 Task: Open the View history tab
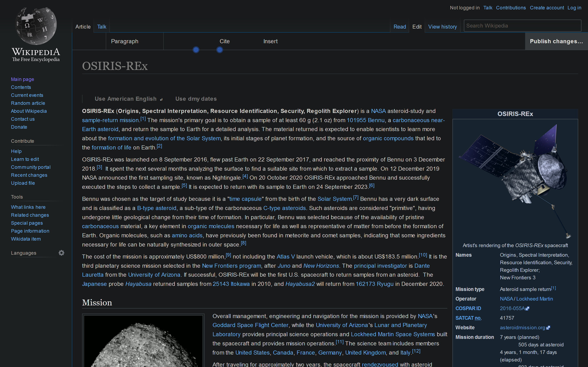[442, 27]
